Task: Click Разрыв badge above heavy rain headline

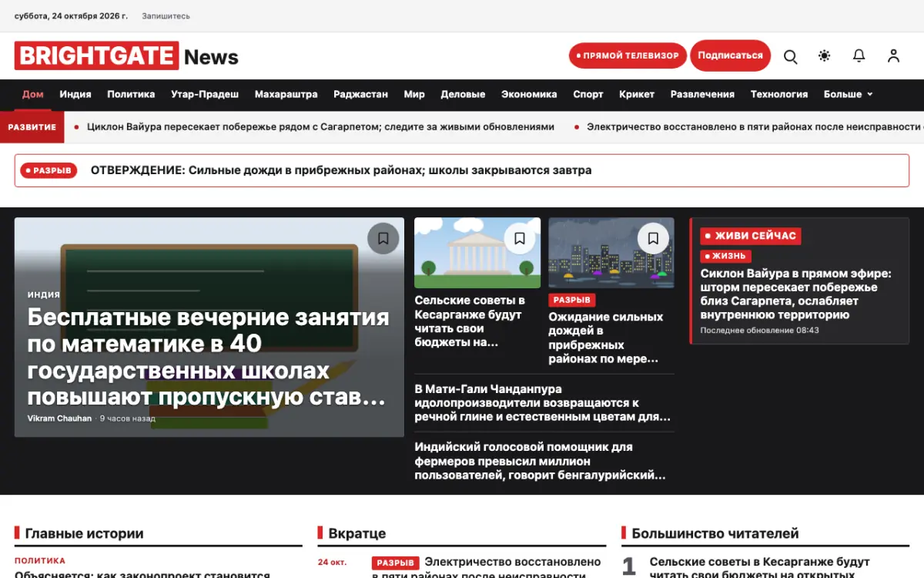Action: pyautogui.click(x=572, y=300)
